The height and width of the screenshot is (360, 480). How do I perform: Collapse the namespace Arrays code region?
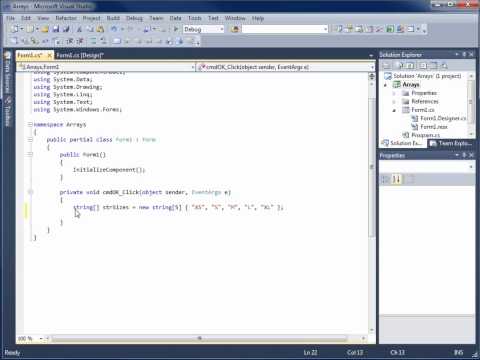tap(30, 125)
